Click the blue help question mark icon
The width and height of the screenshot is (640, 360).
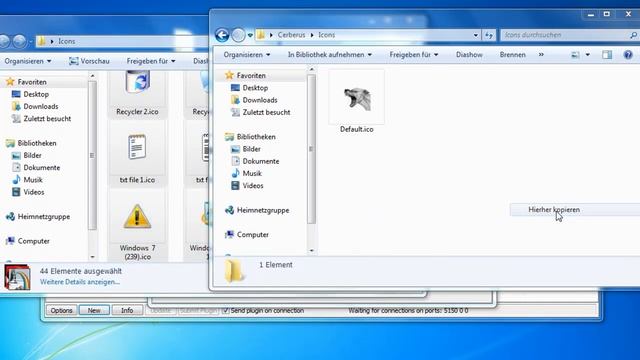628,55
